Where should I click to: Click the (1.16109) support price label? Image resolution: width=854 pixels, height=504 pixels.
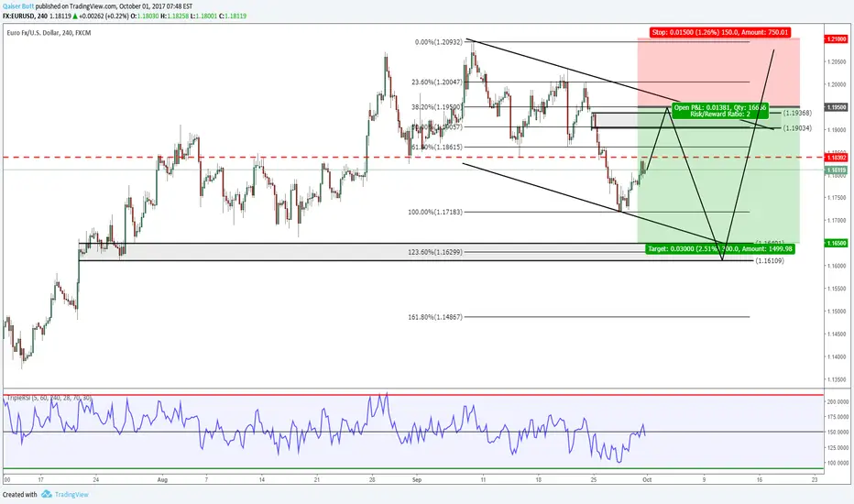pyautogui.click(x=770, y=261)
